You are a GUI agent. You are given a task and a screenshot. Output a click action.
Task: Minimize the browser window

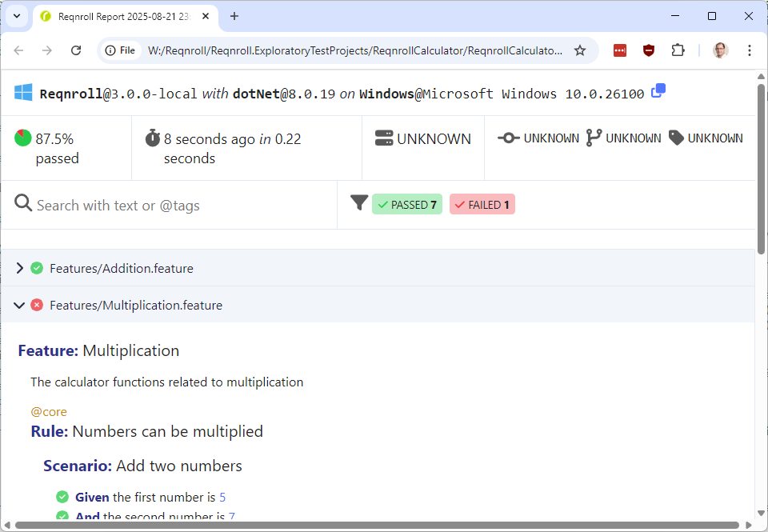(675, 16)
